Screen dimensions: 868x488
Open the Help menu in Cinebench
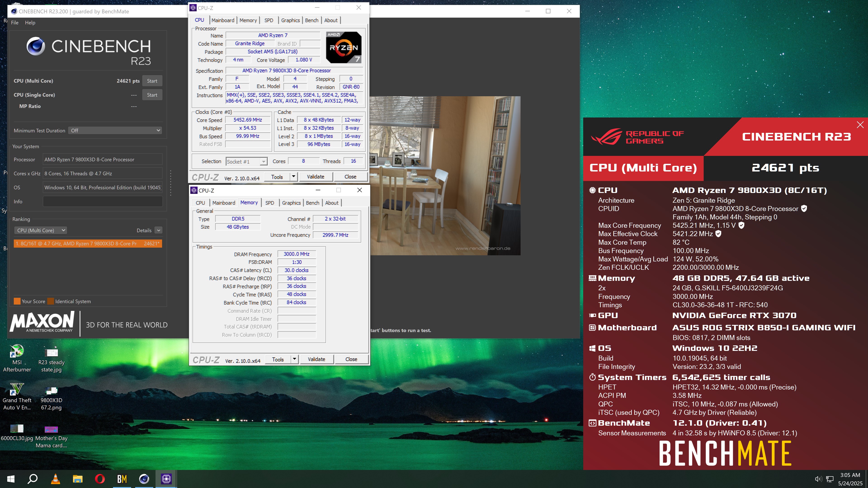point(30,23)
